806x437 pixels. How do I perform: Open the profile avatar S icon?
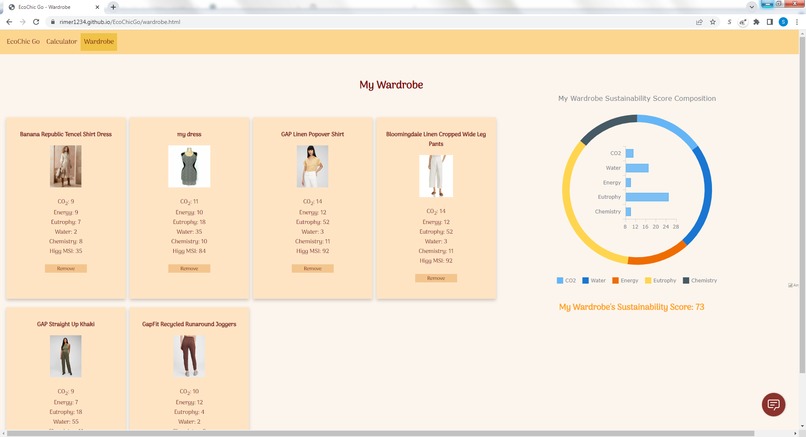tap(783, 22)
